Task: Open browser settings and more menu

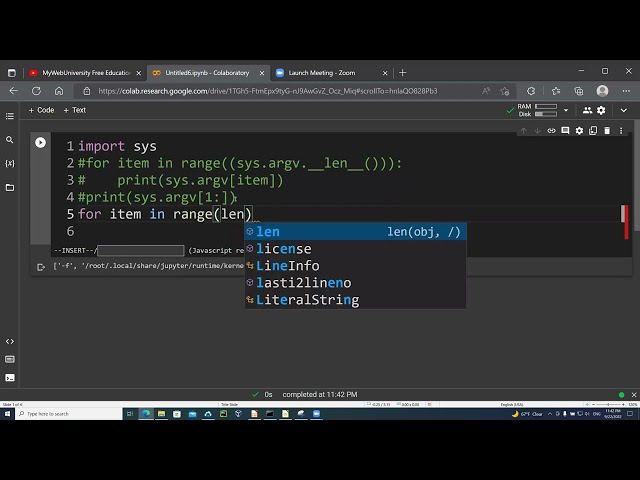Action: click(626, 91)
